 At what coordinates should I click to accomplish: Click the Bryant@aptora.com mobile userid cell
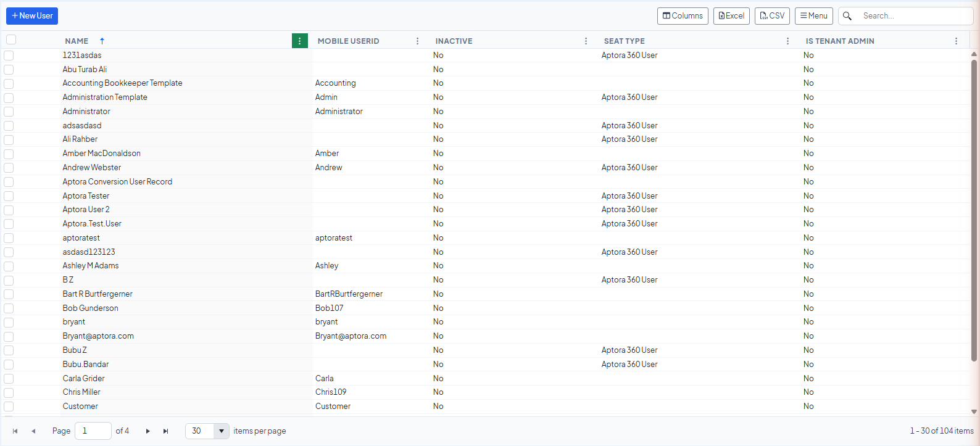351,336
